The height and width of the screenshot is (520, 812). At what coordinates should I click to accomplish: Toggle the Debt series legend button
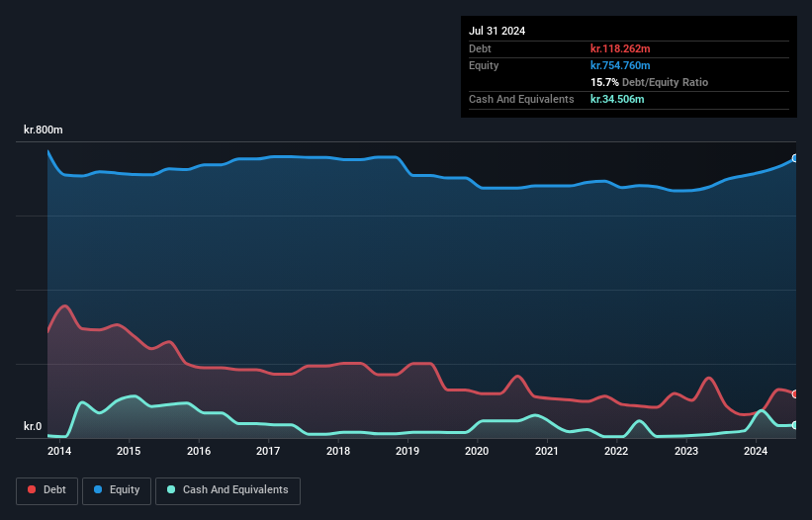coord(47,490)
